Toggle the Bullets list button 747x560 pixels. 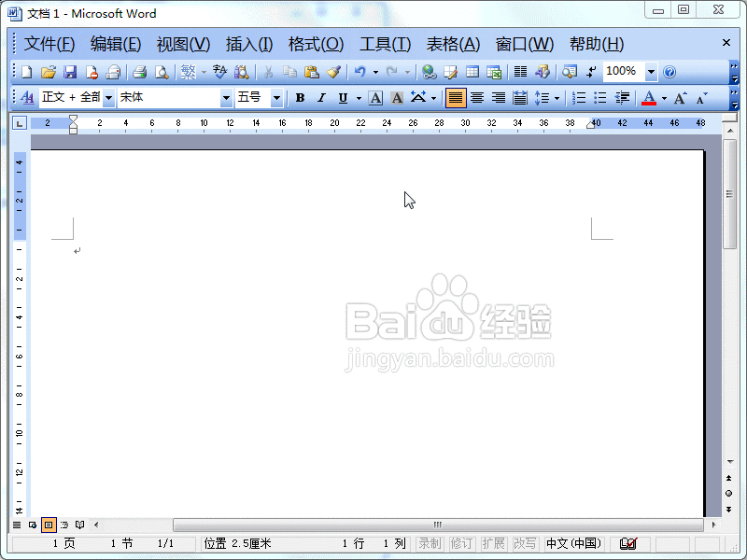pos(600,98)
